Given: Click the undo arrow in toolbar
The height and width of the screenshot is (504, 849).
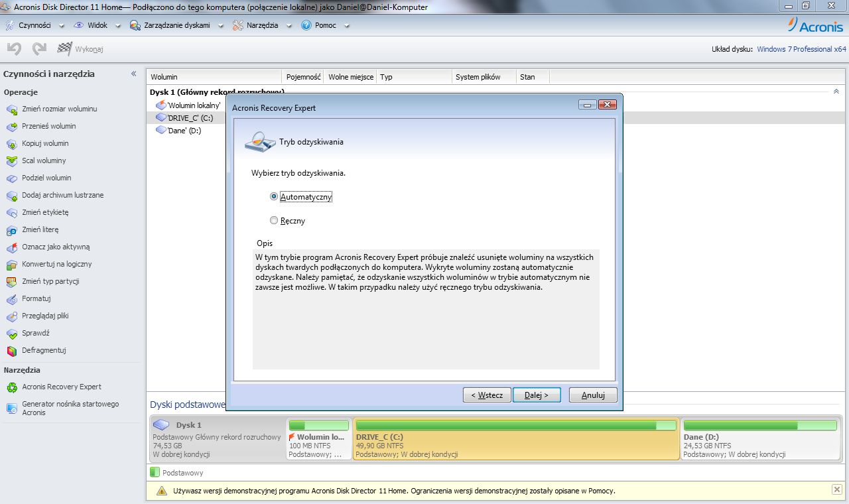Looking at the screenshot, I should click(15, 48).
